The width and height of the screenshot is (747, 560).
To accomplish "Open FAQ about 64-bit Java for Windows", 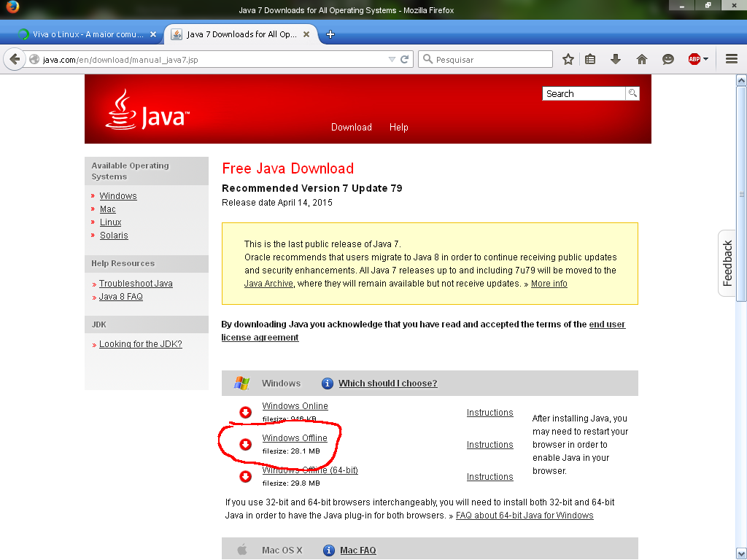I will pos(525,516).
